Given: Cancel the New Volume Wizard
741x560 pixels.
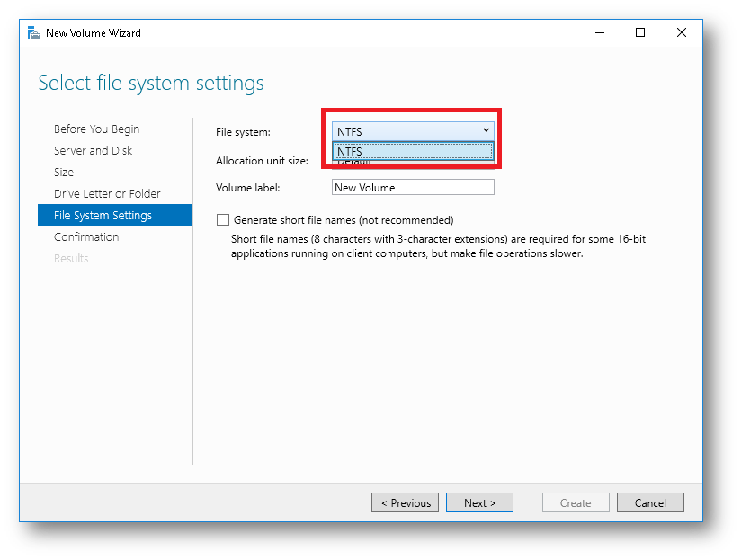Looking at the screenshot, I should [650, 502].
